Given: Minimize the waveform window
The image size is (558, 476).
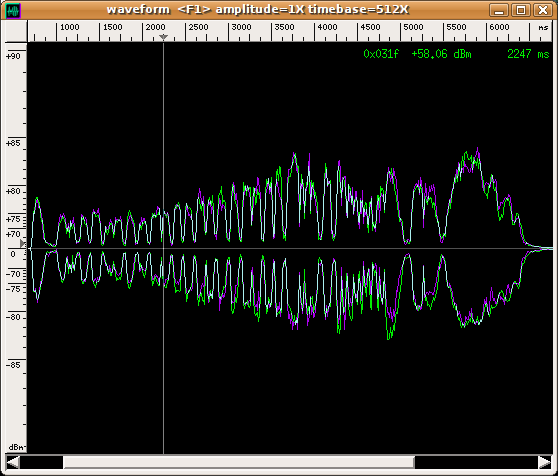Looking at the screenshot, I should click(x=499, y=10).
